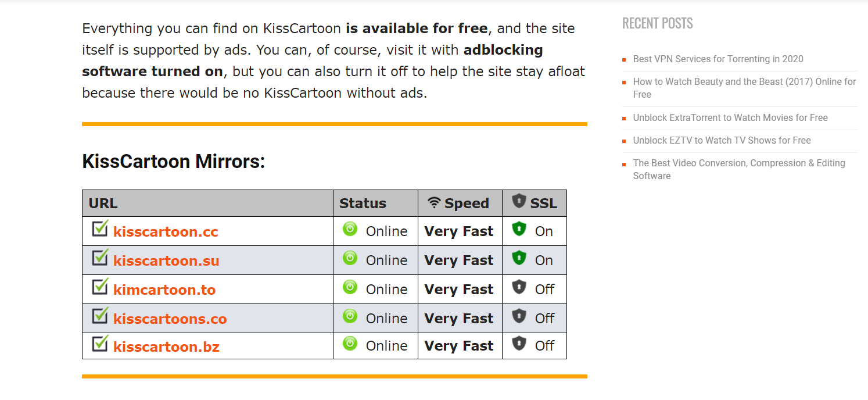Visit the kimcartoon.to mirror link
The image size is (868, 400).
(x=164, y=290)
